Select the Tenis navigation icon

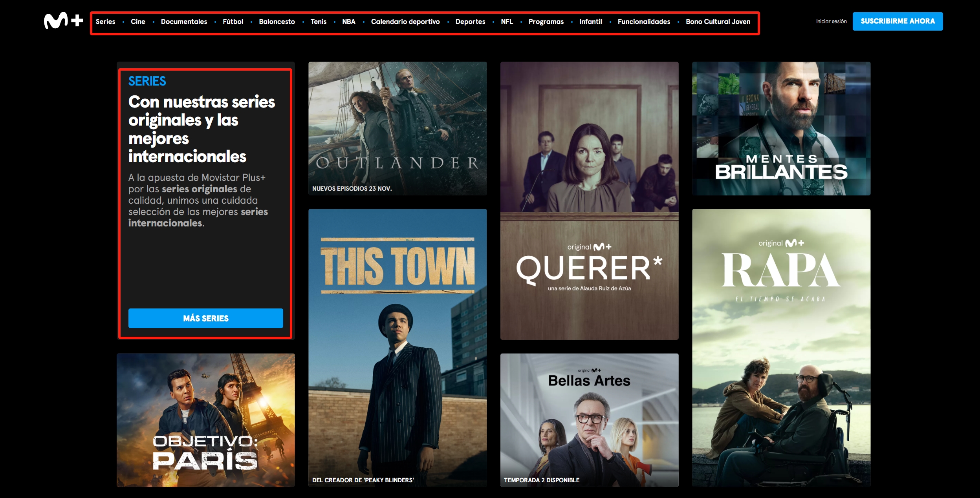318,21
